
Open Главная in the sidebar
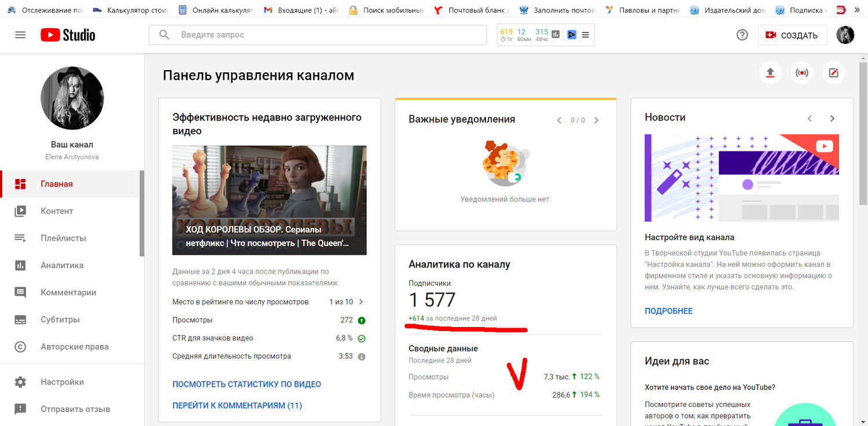pyautogui.click(x=70, y=184)
